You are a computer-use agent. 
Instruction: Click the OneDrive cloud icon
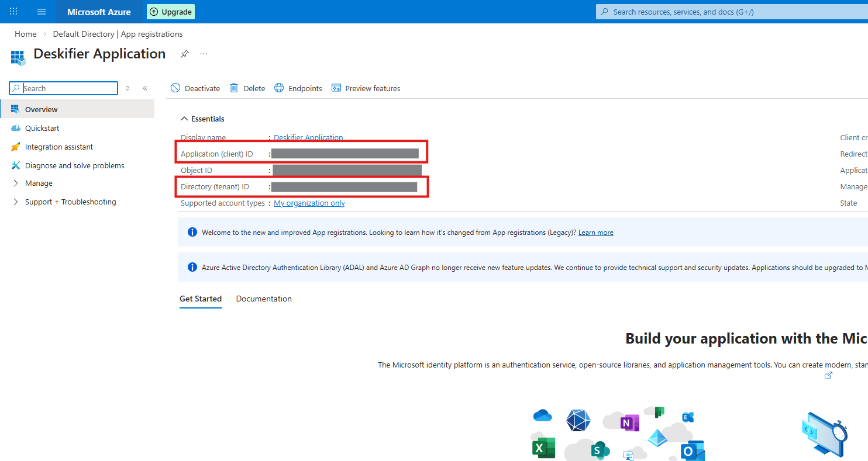click(x=543, y=415)
